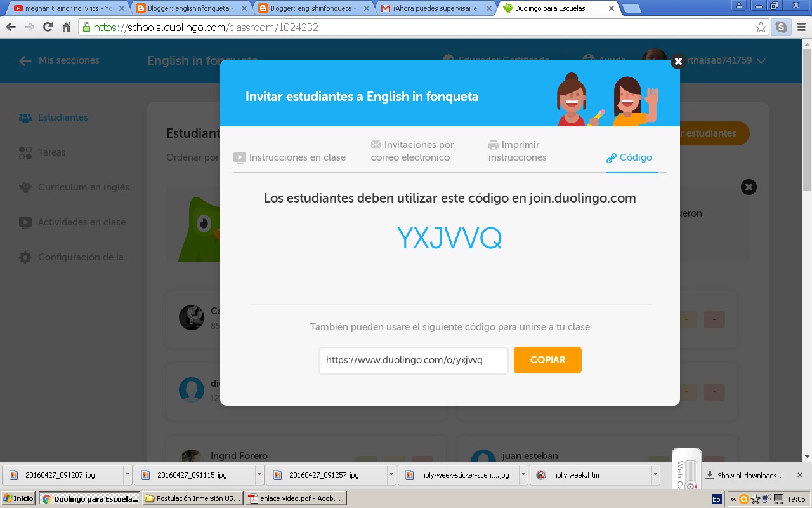Image resolution: width=812 pixels, height=508 pixels.
Task: Open downloaded file 20160427_091207.jpg
Action: [x=62, y=475]
